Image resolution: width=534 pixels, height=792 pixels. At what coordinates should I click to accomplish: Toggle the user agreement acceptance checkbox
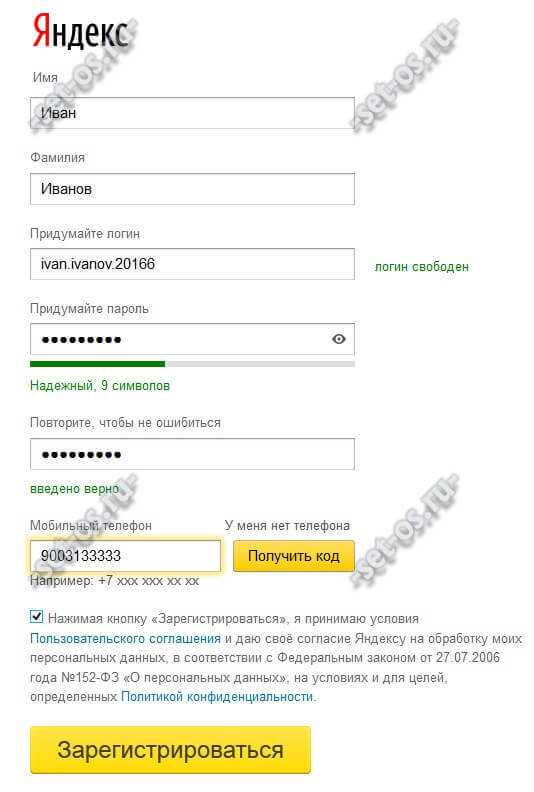point(36,617)
